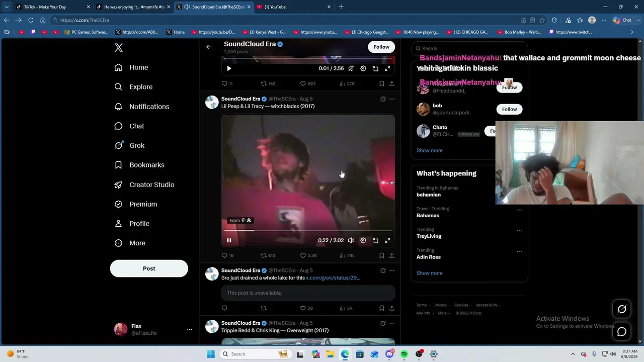Image resolution: width=644 pixels, height=362 pixels.
Task: Open settings gear on the witchblades video
Action: click(x=363, y=240)
